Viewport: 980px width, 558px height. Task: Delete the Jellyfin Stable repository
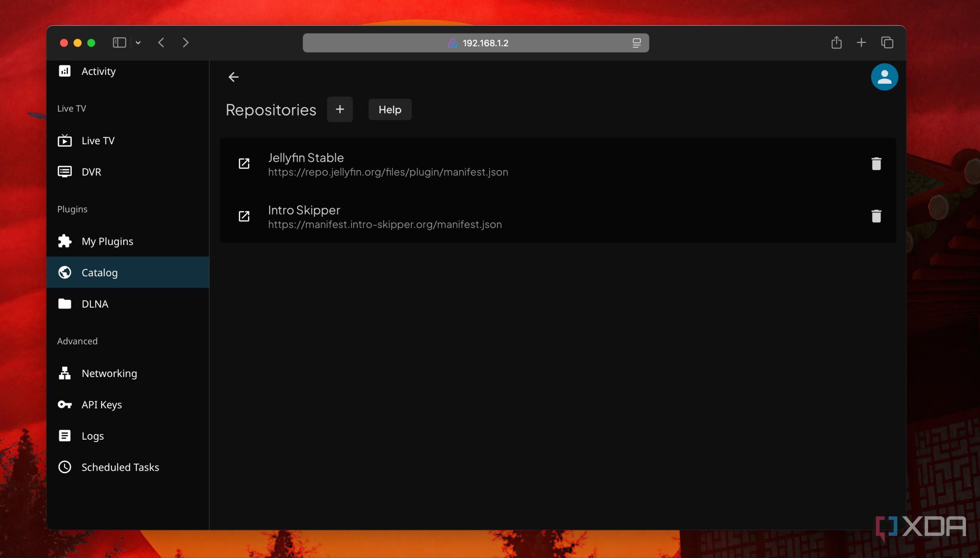pyautogui.click(x=876, y=163)
